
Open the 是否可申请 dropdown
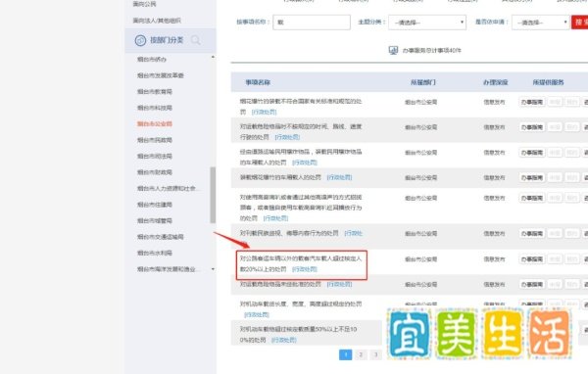pyautogui.click(x=540, y=23)
